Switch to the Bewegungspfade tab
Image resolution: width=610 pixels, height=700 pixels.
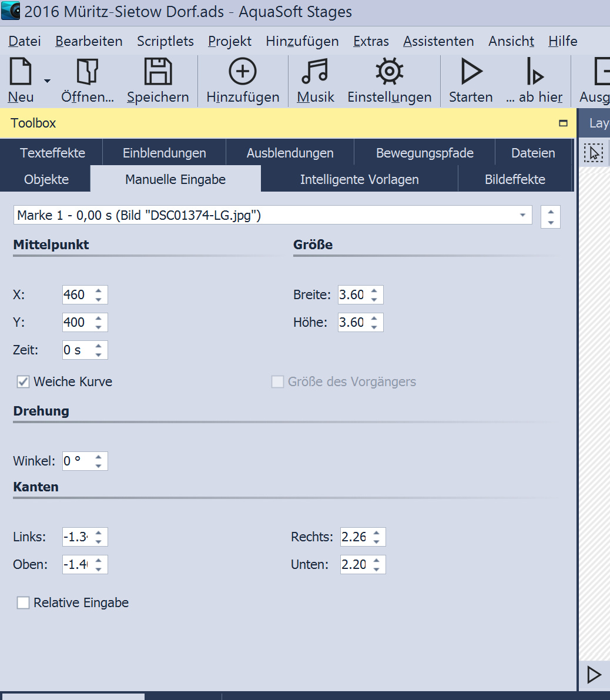point(424,153)
